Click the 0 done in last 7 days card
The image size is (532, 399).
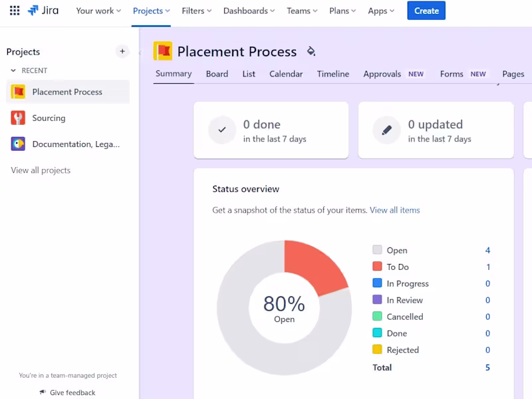pyautogui.click(x=271, y=130)
